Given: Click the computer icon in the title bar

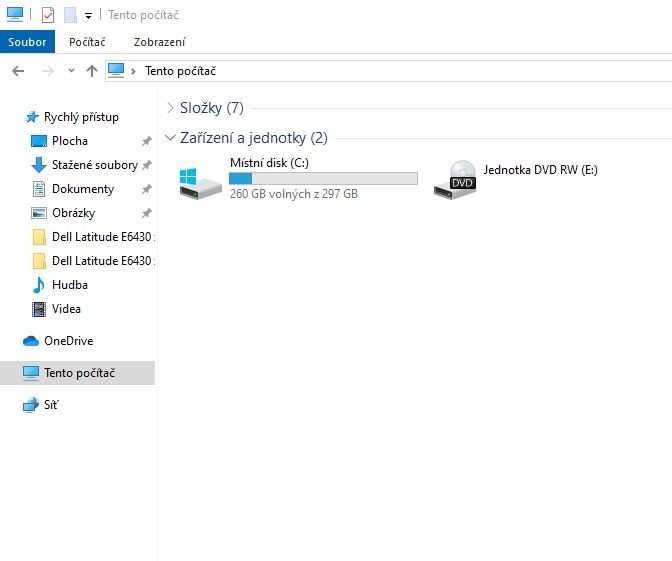Looking at the screenshot, I should (x=15, y=14).
